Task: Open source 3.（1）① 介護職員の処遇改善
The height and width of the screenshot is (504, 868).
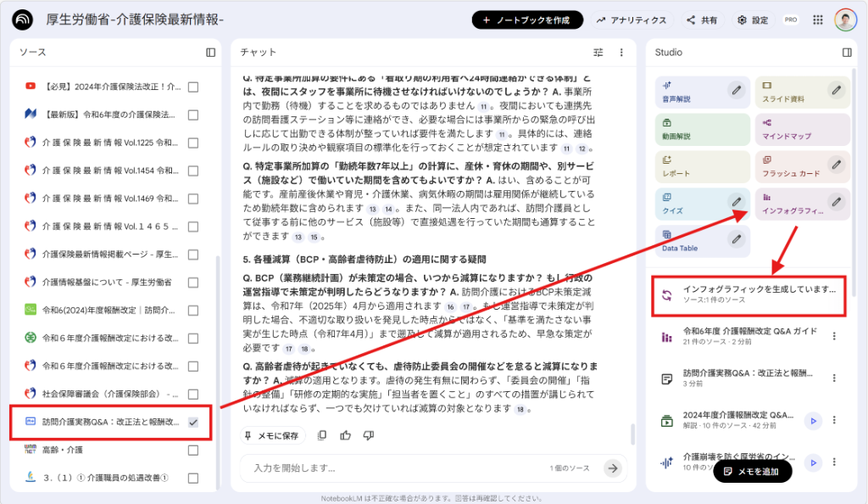Action: coord(106,478)
